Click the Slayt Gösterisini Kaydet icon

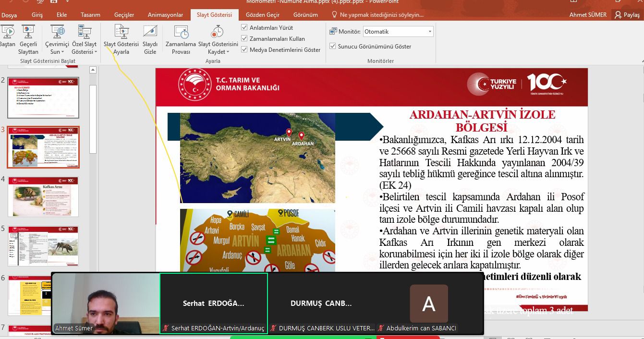click(218, 32)
